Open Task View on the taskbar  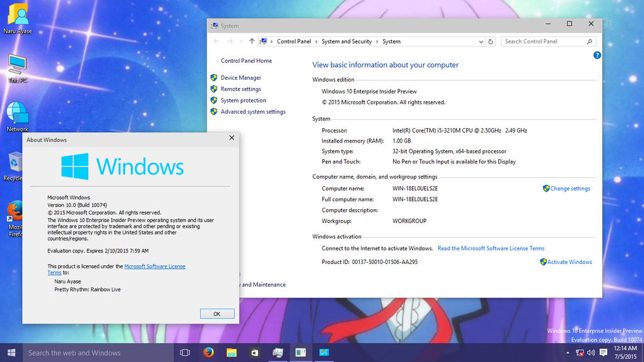pos(186,353)
